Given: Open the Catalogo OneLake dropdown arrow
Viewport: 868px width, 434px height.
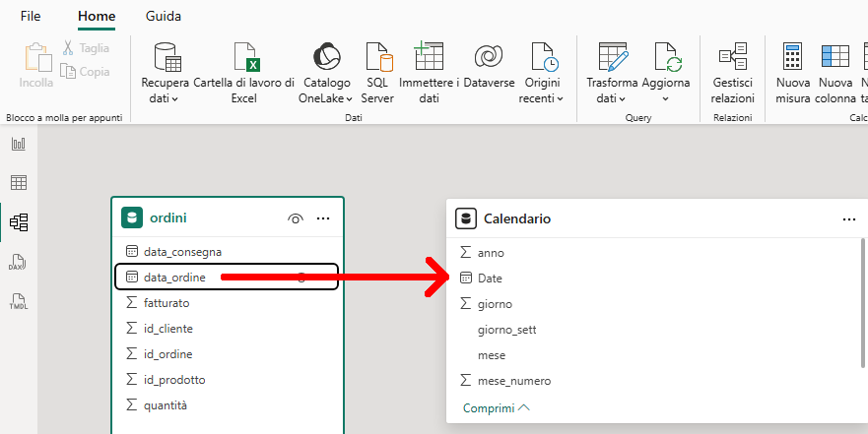Looking at the screenshot, I should (350, 99).
